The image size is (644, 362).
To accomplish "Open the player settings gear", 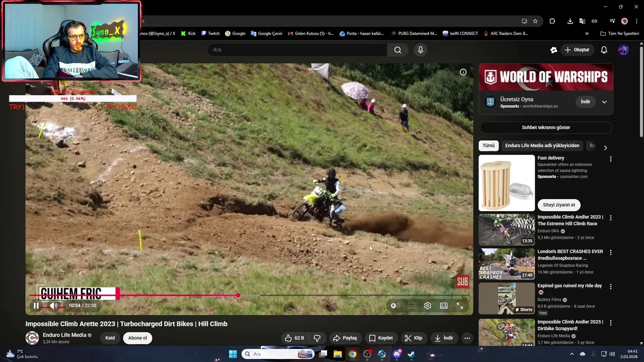I will (x=428, y=305).
